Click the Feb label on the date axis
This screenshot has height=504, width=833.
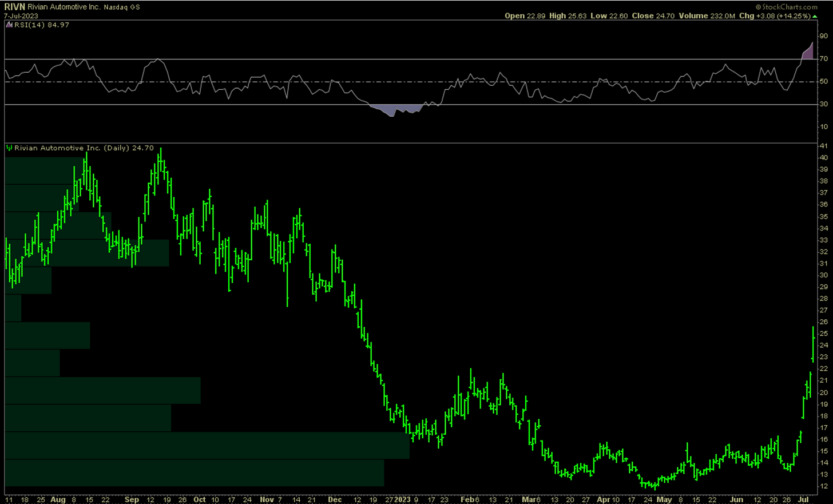[467, 499]
